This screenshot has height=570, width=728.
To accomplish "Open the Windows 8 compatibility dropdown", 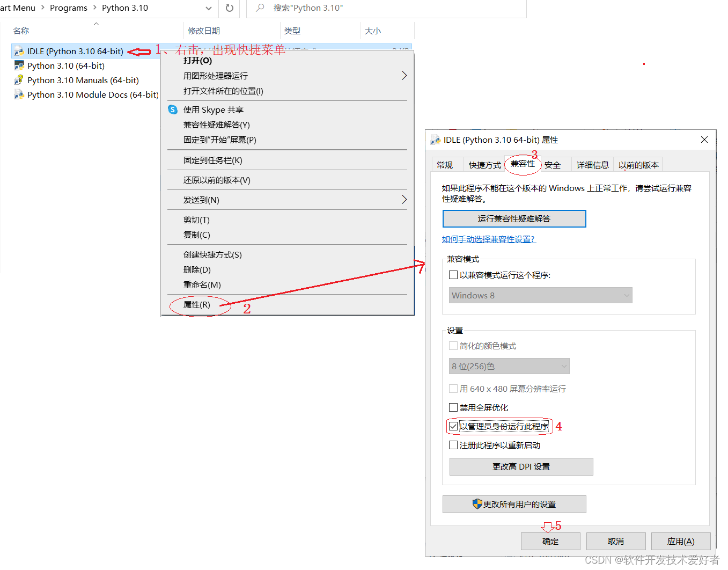I will pyautogui.click(x=541, y=295).
